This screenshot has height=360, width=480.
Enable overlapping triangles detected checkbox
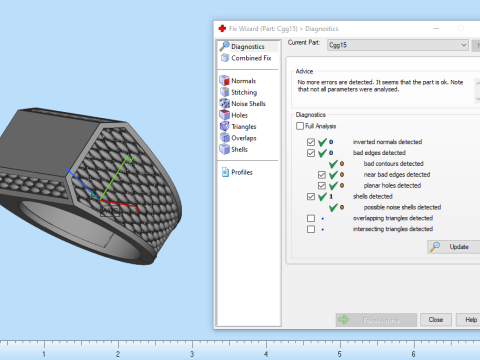311,218
